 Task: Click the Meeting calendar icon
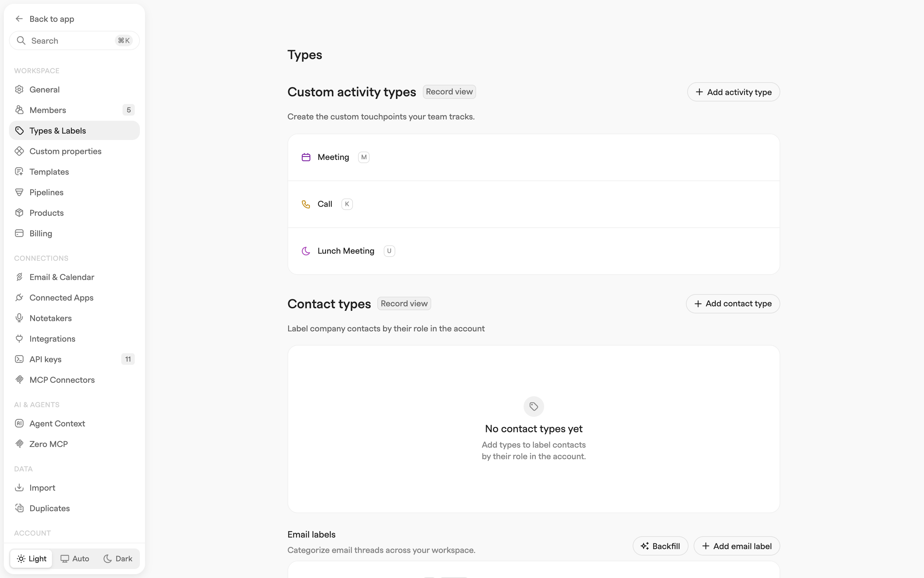tap(306, 157)
